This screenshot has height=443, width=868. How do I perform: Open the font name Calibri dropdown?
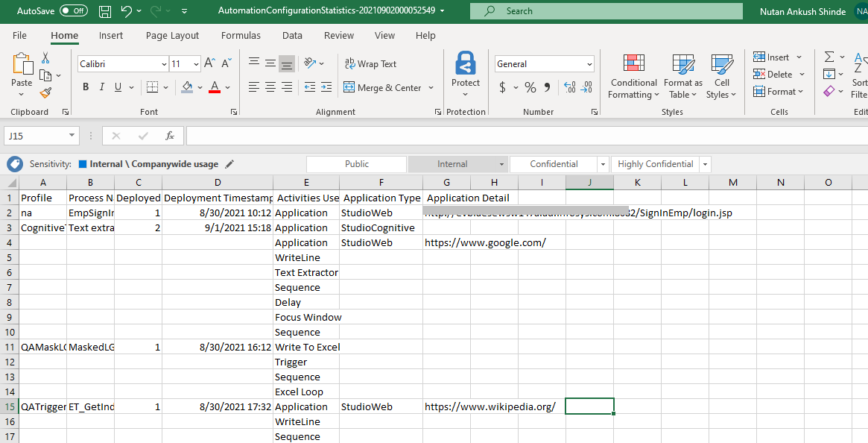(x=164, y=64)
